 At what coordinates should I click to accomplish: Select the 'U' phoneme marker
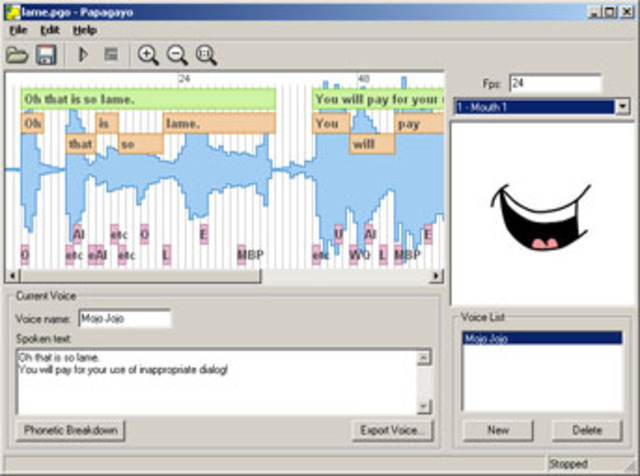[338, 234]
